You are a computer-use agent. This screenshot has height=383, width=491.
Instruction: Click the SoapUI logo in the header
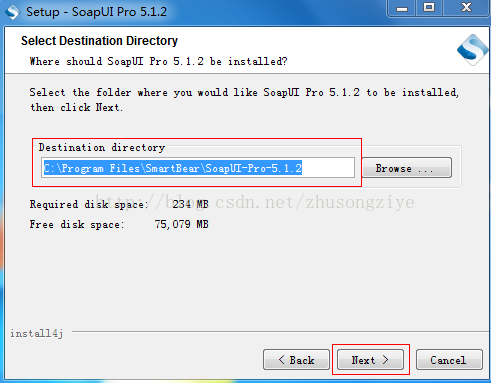[x=473, y=50]
